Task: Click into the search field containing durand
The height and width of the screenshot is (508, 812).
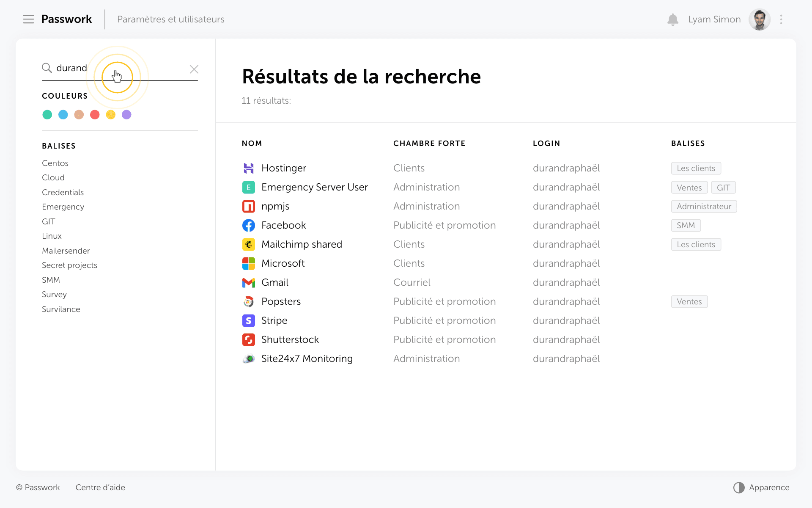Action: click(120, 69)
